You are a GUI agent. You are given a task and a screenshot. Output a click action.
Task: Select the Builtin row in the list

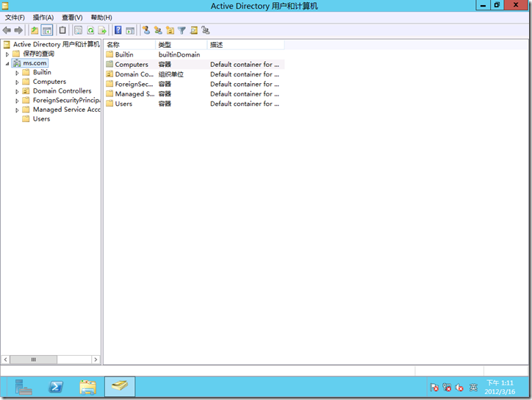[195, 54]
